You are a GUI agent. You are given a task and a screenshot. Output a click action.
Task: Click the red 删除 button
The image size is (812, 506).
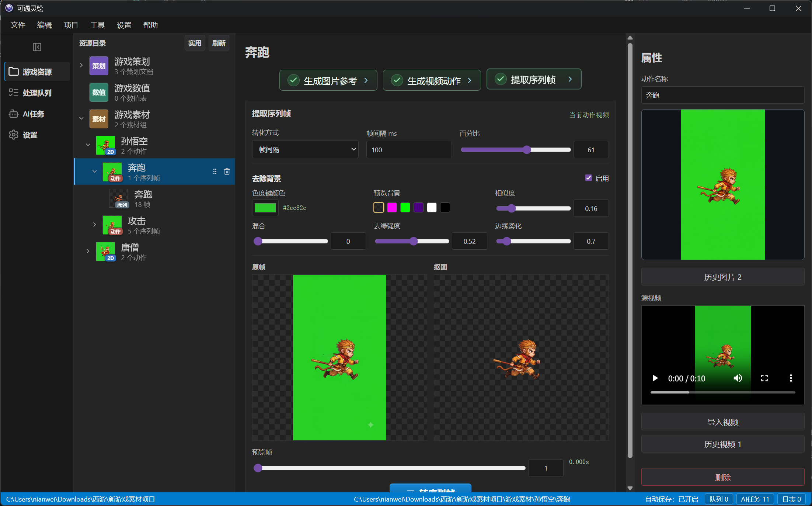point(722,477)
